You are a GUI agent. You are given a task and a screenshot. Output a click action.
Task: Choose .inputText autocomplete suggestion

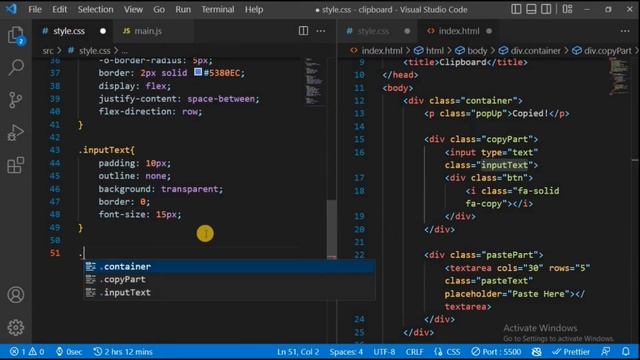coord(229,292)
